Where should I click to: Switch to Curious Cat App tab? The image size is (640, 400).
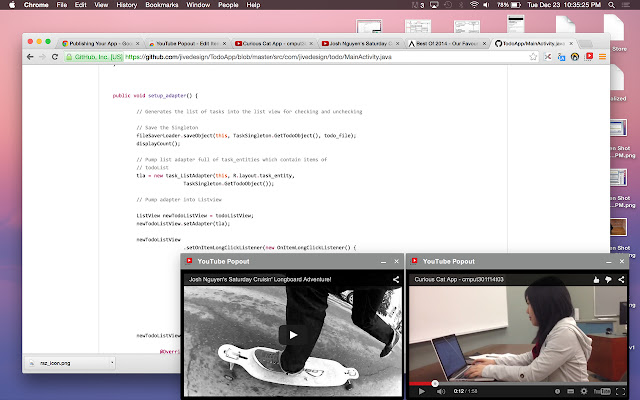click(274, 43)
